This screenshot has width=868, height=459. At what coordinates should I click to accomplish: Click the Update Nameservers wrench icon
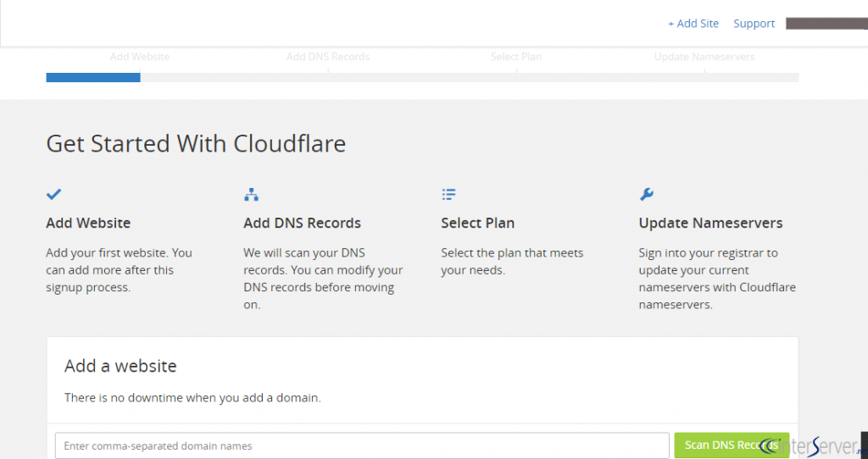tap(647, 194)
